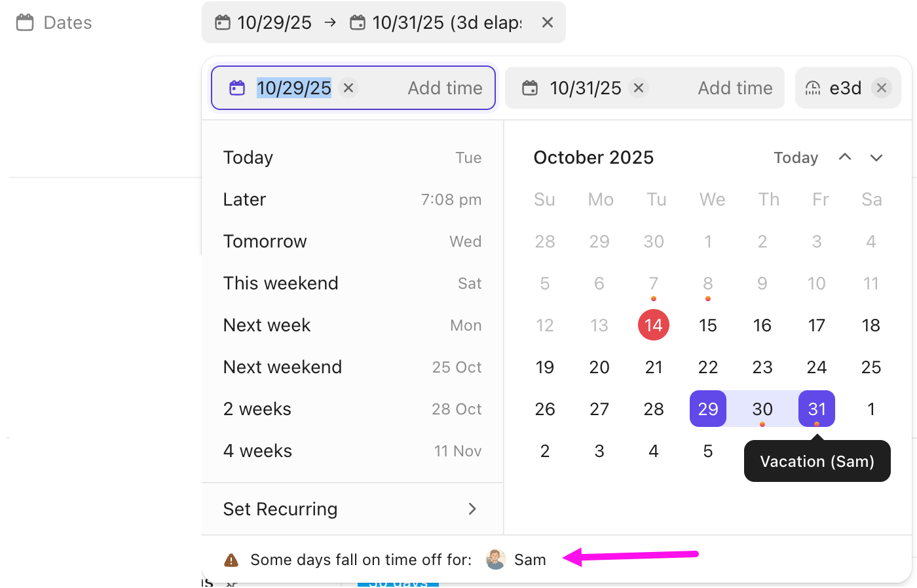Viewport: 917px width, 588px height.
Task: Click the start date calendar icon
Action: click(x=237, y=88)
